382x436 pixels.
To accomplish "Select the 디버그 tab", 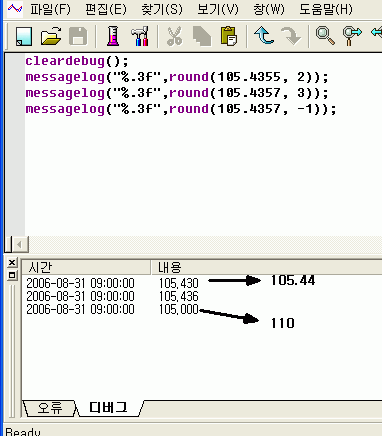I will (108, 408).
